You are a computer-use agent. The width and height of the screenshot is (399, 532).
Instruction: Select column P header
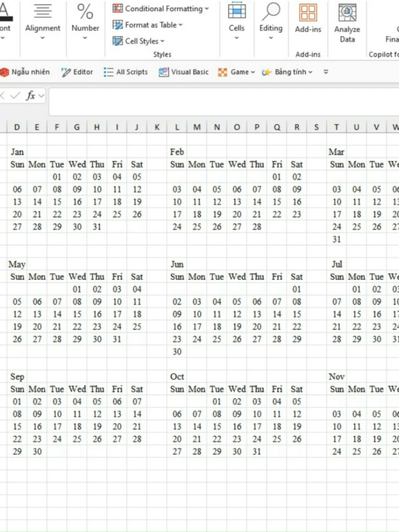tap(257, 127)
